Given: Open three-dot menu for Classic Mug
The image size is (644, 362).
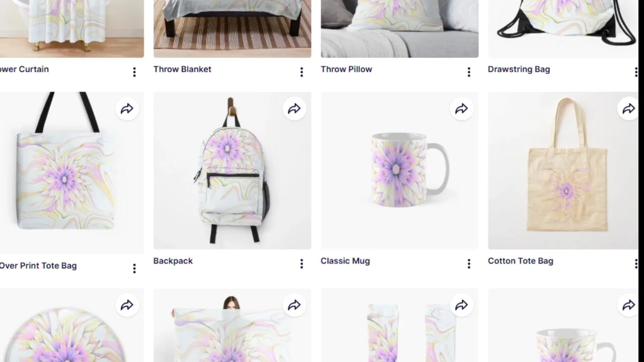Looking at the screenshot, I should (469, 264).
